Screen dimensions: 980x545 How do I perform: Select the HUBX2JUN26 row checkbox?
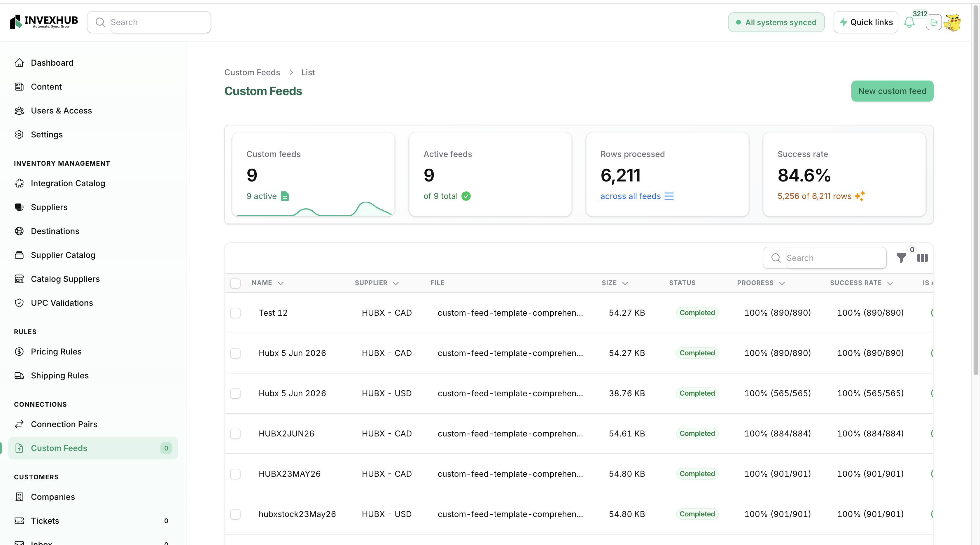235,434
